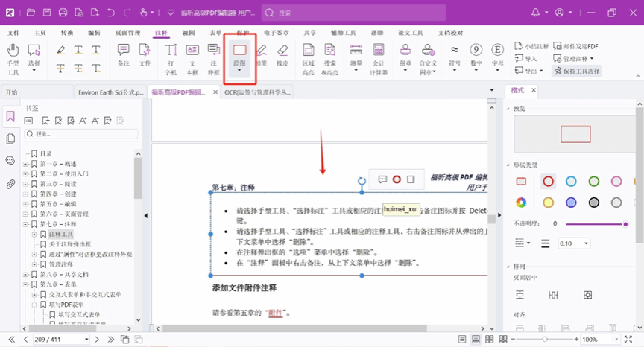644x347 pixels.
Task: Collapse the 第七章 – 注释 bookmark node
Action: click(x=26, y=224)
